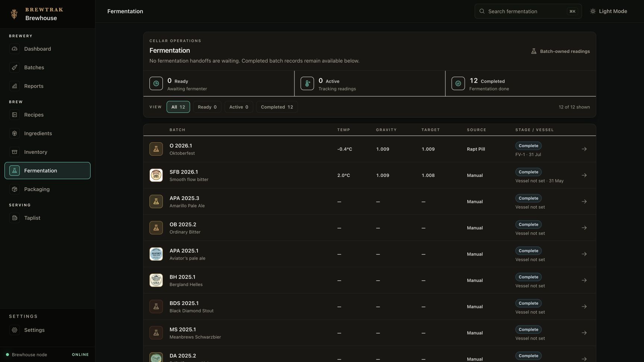Open the SFB 2026.1 label thumbnail

(x=156, y=175)
